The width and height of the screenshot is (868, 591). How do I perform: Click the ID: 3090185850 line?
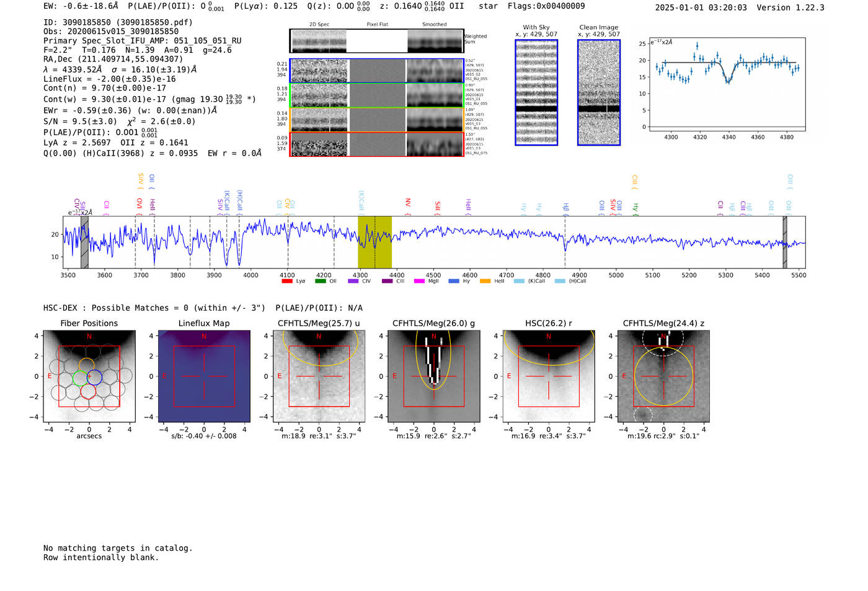point(118,22)
